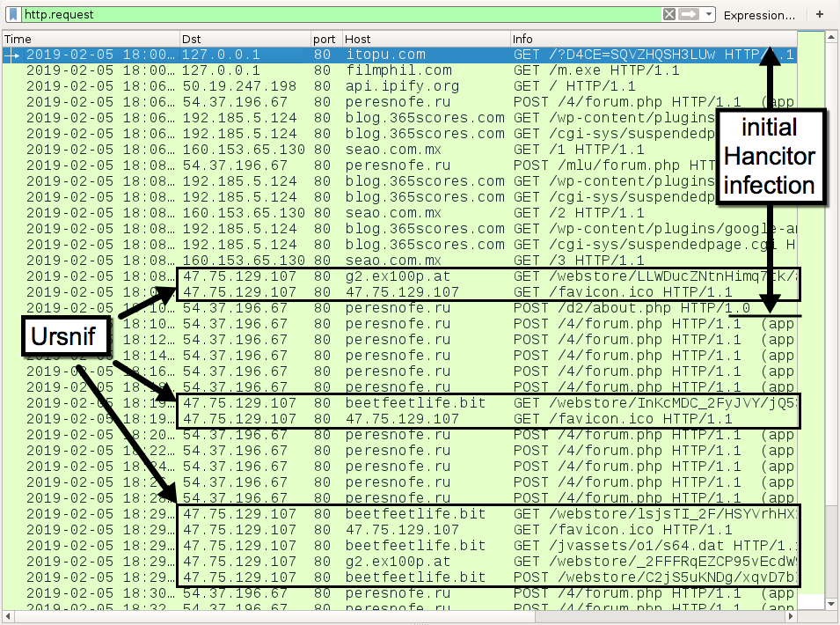This screenshot has width=840, height=625.
Task: Sort by the Dst column header
Action: [x=245, y=40]
